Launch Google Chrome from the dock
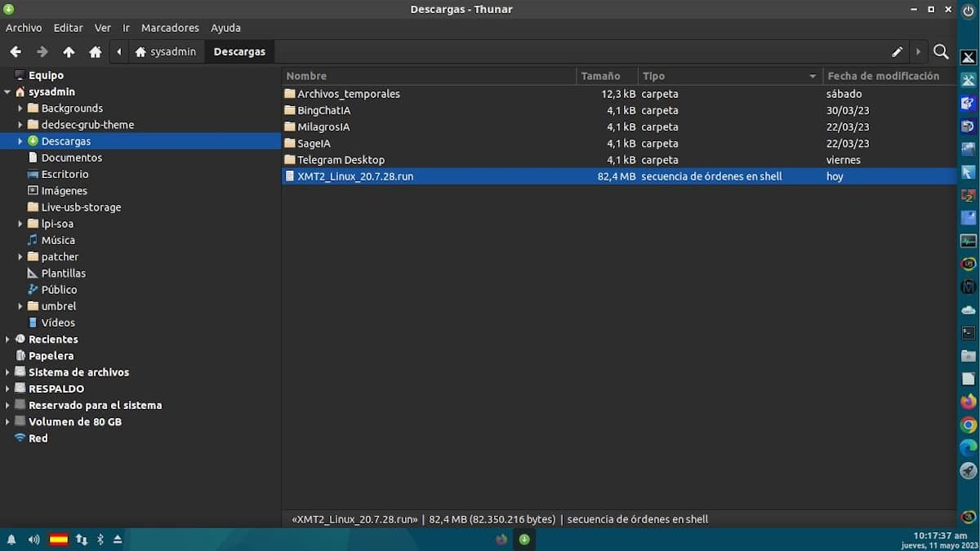The width and height of the screenshot is (980, 551). click(x=969, y=424)
